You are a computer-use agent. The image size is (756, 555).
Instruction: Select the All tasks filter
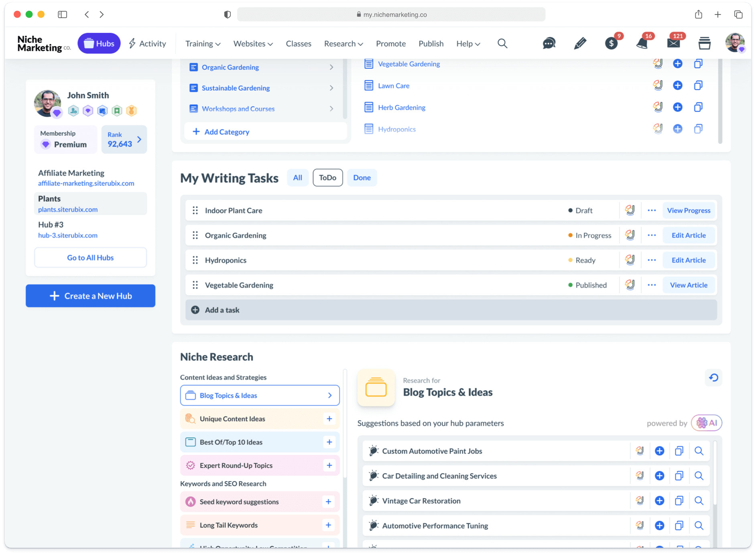(298, 177)
